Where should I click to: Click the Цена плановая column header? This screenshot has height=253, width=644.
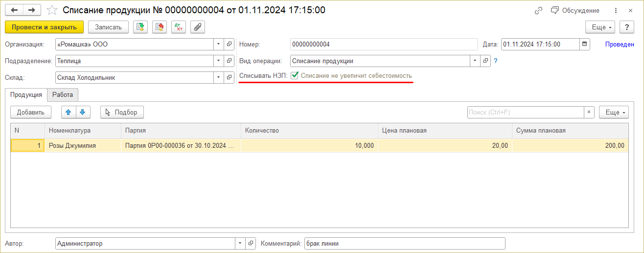(x=445, y=131)
